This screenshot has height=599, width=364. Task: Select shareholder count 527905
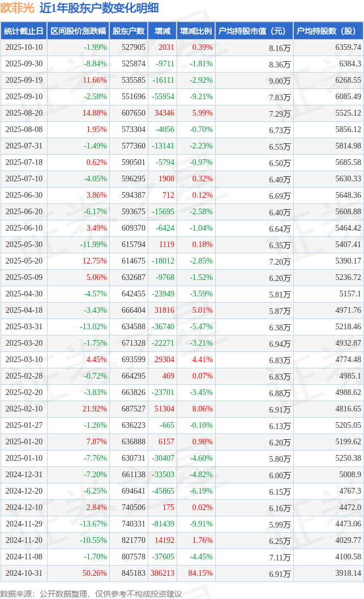(x=133, y=48)
